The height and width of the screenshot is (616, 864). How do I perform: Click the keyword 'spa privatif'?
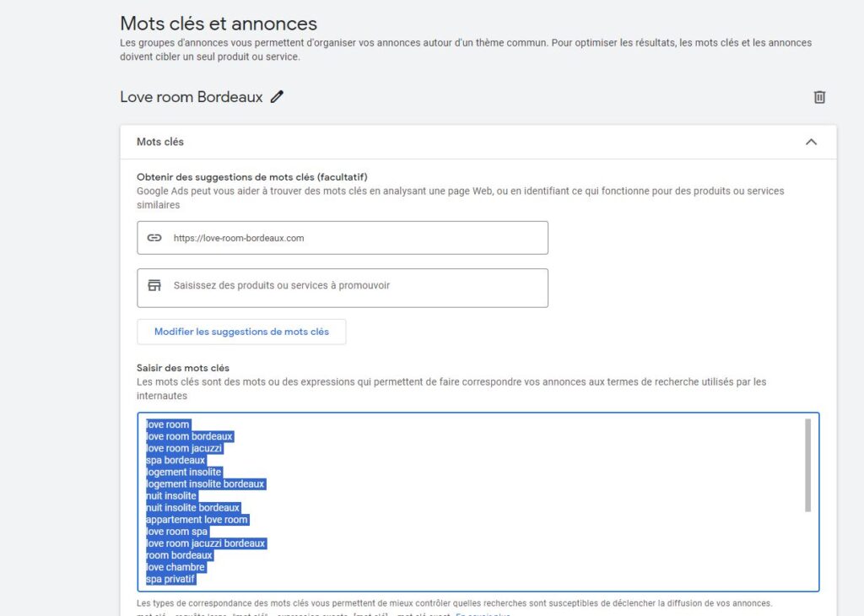[x=170, y=579]
